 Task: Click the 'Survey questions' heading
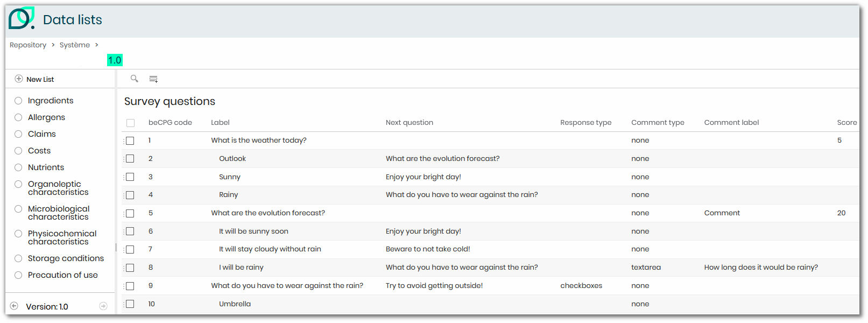[170, 101]
